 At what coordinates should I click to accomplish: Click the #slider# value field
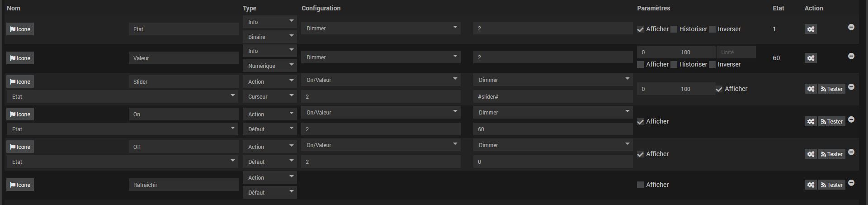point(552,97)
